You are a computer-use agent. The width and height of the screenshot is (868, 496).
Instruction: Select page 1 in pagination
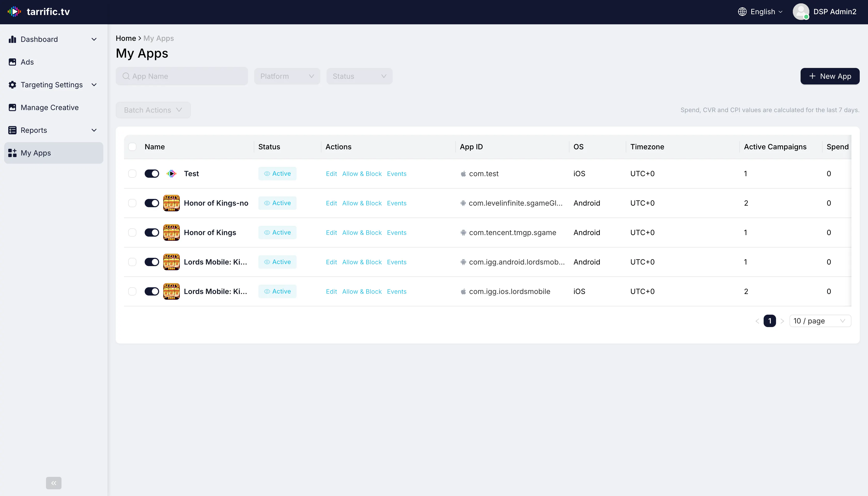[770, 321]
